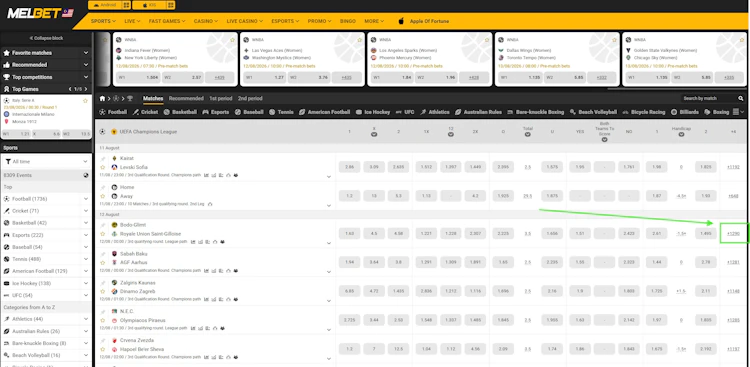
Task: Click the home icon in the breadcrumb
Action: (x=102, y=99)
